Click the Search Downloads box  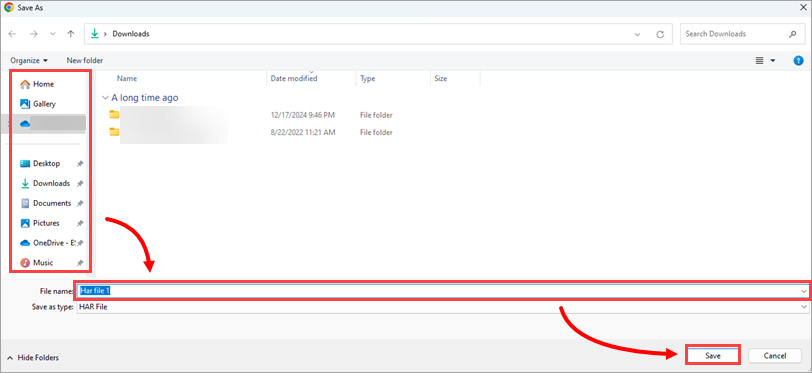[742, 34]
